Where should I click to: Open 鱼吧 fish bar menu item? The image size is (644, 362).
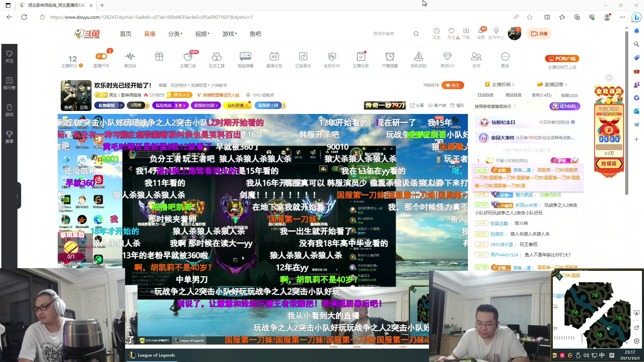point(255,34)
